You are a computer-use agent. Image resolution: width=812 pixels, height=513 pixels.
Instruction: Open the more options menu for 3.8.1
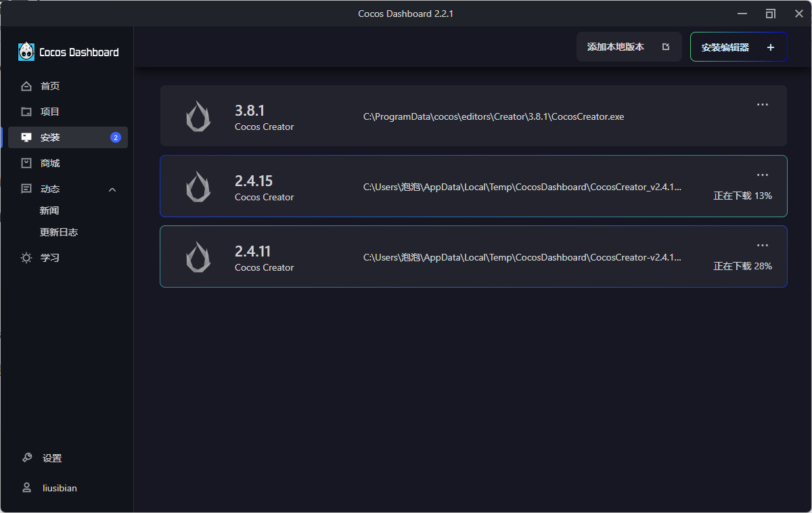pos(763,104)
